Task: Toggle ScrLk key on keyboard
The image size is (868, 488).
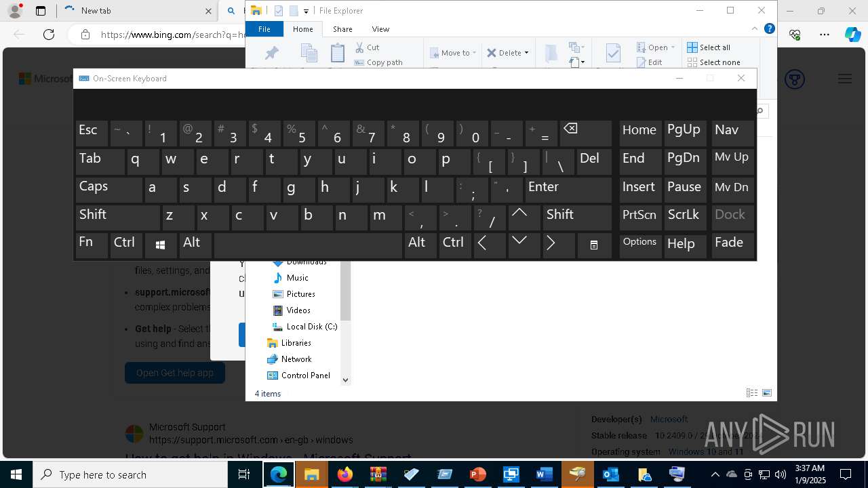Action: pos(686,218)
